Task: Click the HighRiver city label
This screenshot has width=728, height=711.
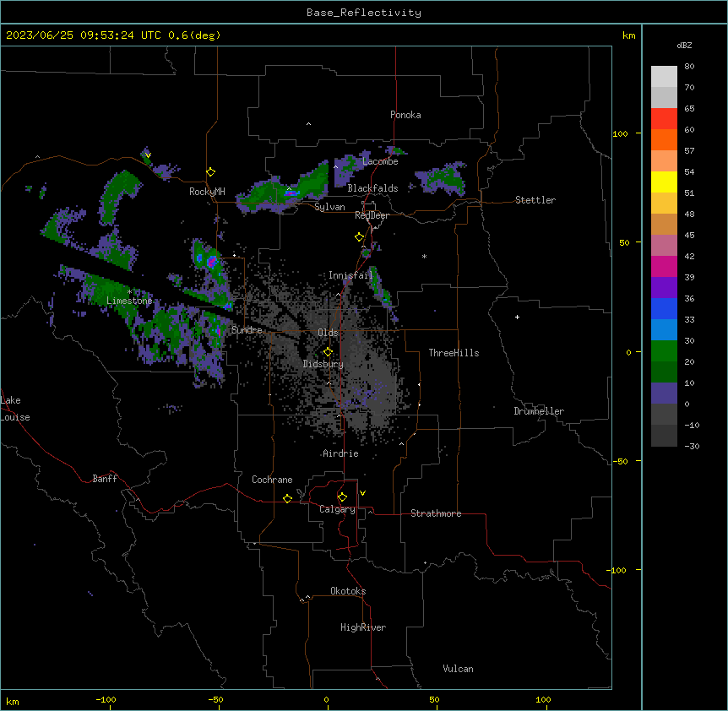Action: pyautogui.click(x=363, y=627)
